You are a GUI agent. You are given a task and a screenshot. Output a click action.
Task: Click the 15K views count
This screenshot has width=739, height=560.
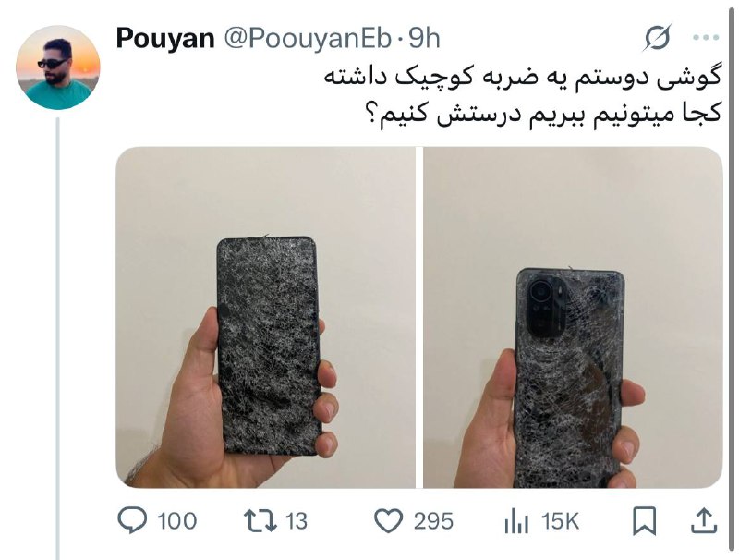point(560,521)
